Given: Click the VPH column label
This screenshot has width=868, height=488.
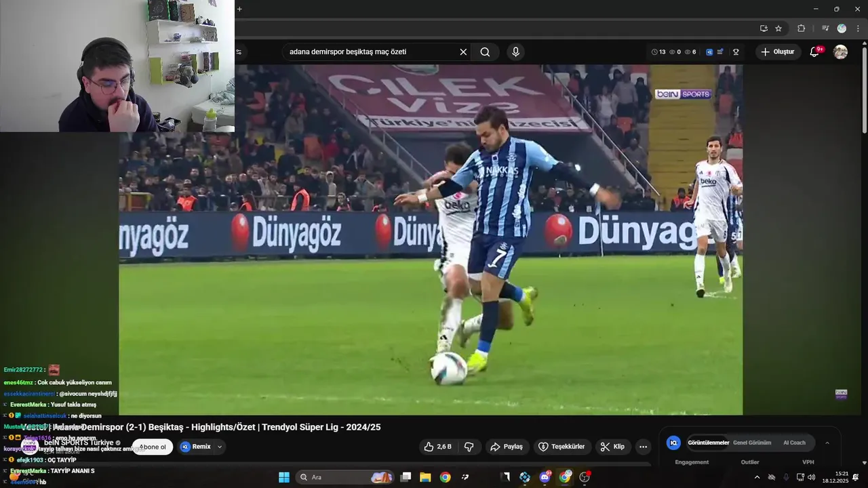Looking at the screenshot, I should pyautogui.click(x=808, y=462).
